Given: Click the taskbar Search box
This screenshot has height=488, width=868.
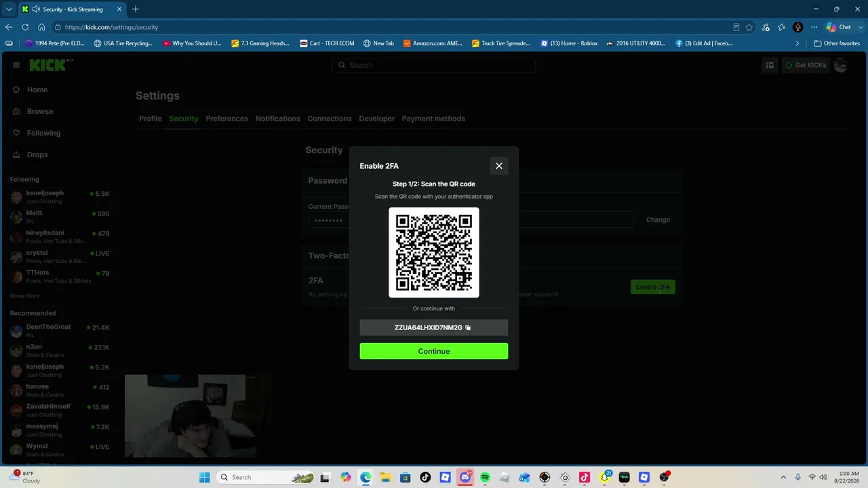Looking at the screenshot, I should (267, 477).
